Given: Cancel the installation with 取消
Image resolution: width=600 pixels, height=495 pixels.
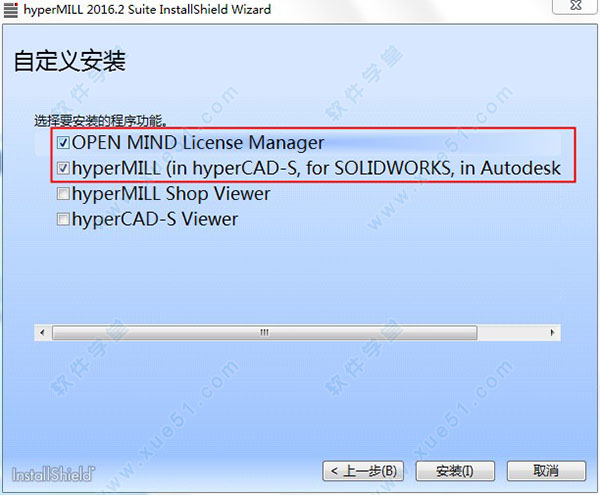Looking at the screenshot, I should click(x=546, y=471).
